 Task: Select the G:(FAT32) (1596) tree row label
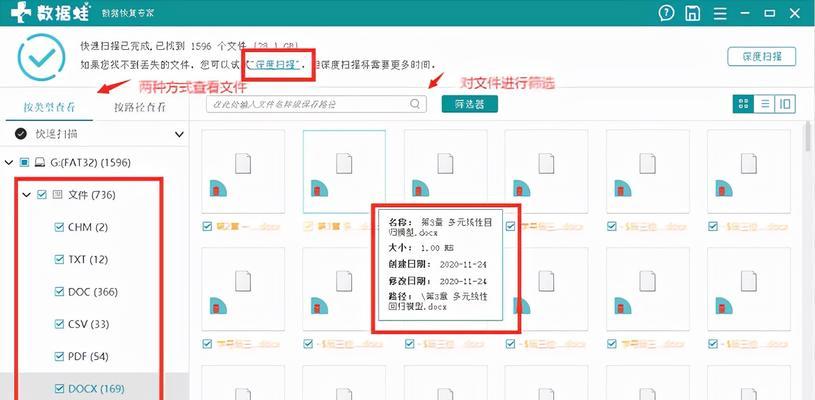pos(90,163)
